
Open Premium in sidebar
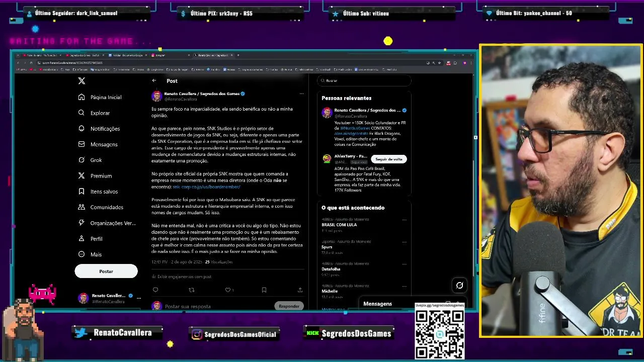click(95, 175)
